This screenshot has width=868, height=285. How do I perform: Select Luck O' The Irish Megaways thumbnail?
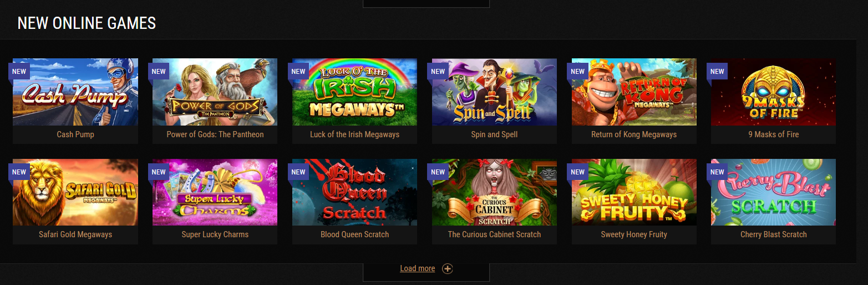(x=355, y=92)
